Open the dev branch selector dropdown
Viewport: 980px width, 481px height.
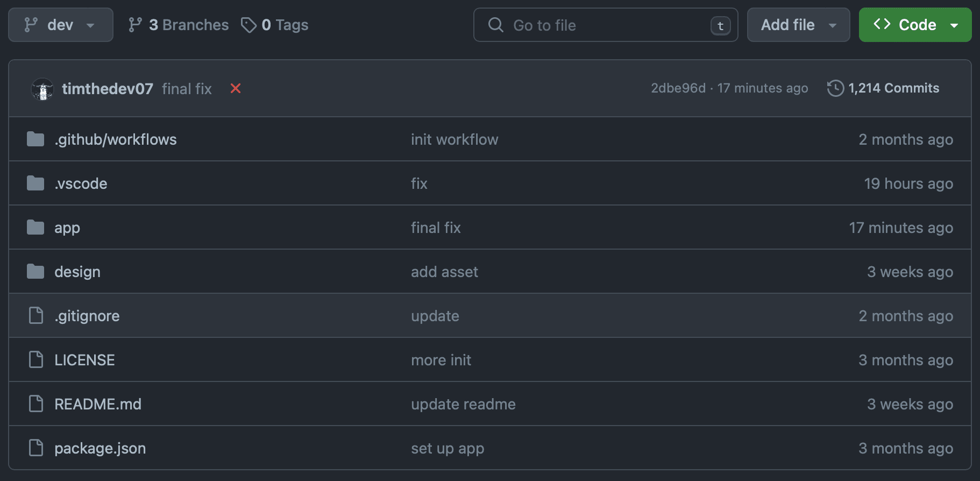[x=60, y=25]
